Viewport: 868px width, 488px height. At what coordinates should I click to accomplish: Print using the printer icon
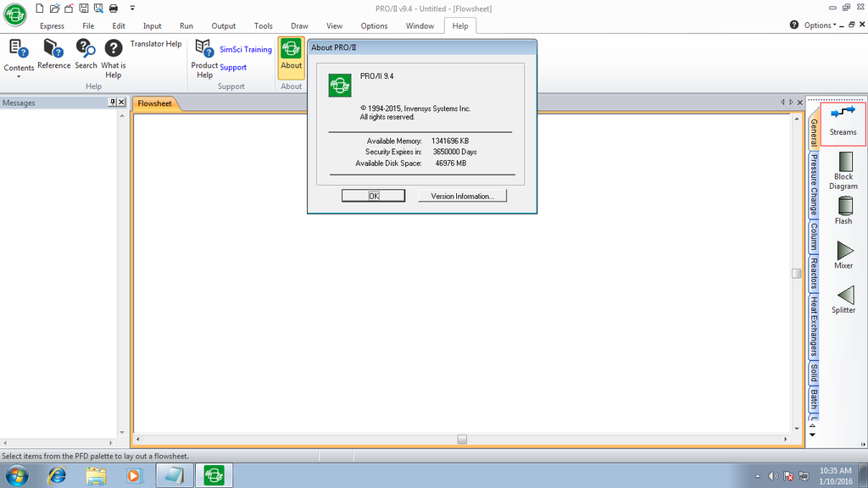click(x=114, y=8)
